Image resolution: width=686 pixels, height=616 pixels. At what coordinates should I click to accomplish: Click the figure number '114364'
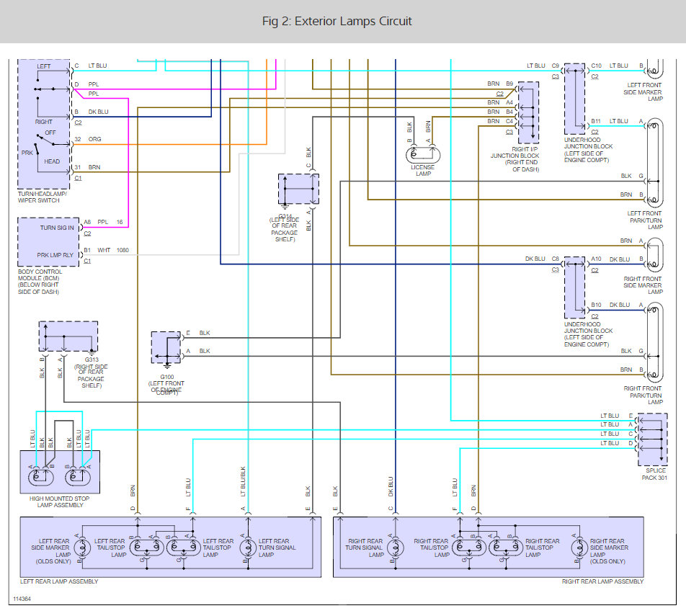pyautogui.click(x=22, y=599)
